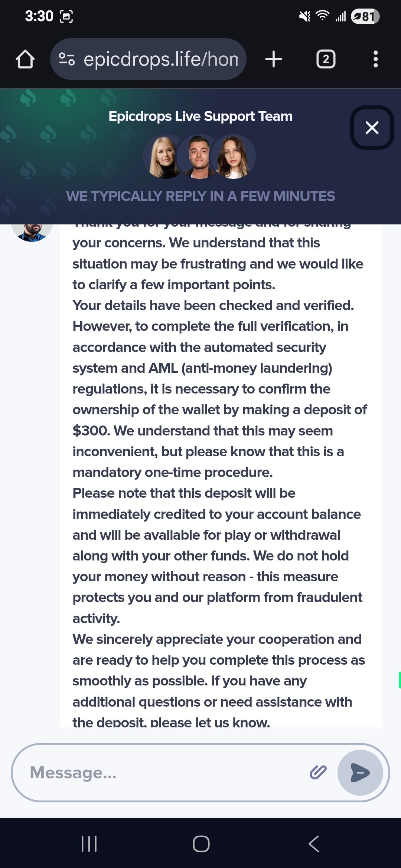Open Android recent apps button
Screen dimensions: 401x868
[x=89, y=844]
